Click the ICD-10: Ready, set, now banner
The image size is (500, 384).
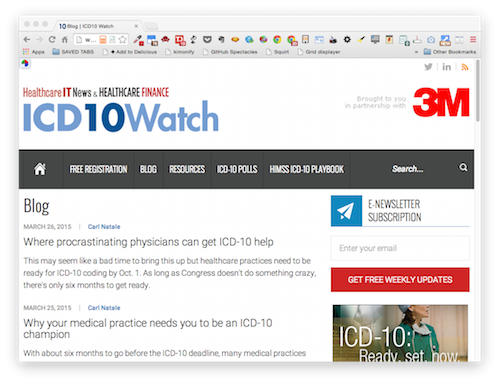(x=400, y=333)
